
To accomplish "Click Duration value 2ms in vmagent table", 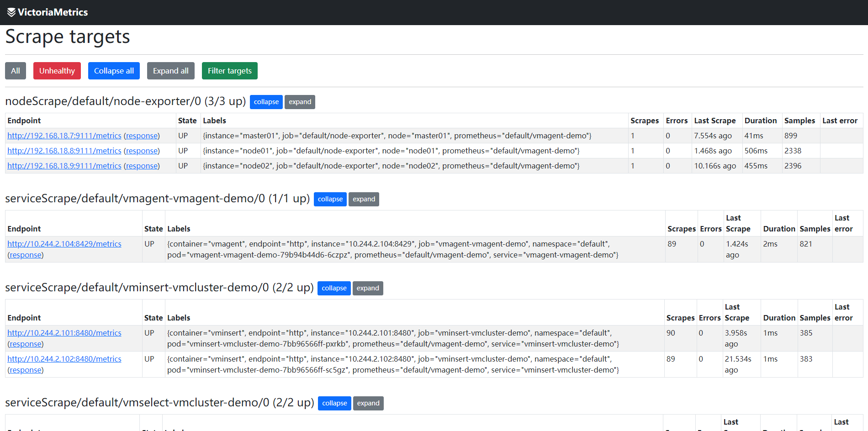I will click(770, 244).
